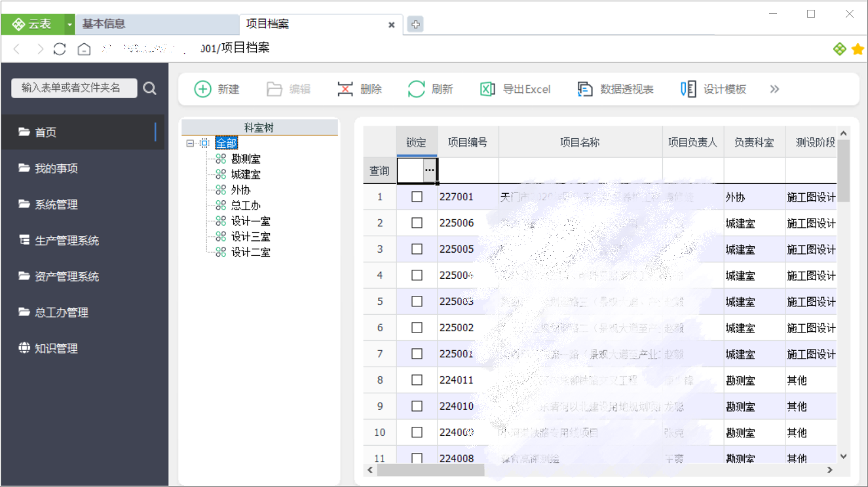Click the home icon in address bar
The width and height of the screenshot is (868, 487).
coord(84,49)
